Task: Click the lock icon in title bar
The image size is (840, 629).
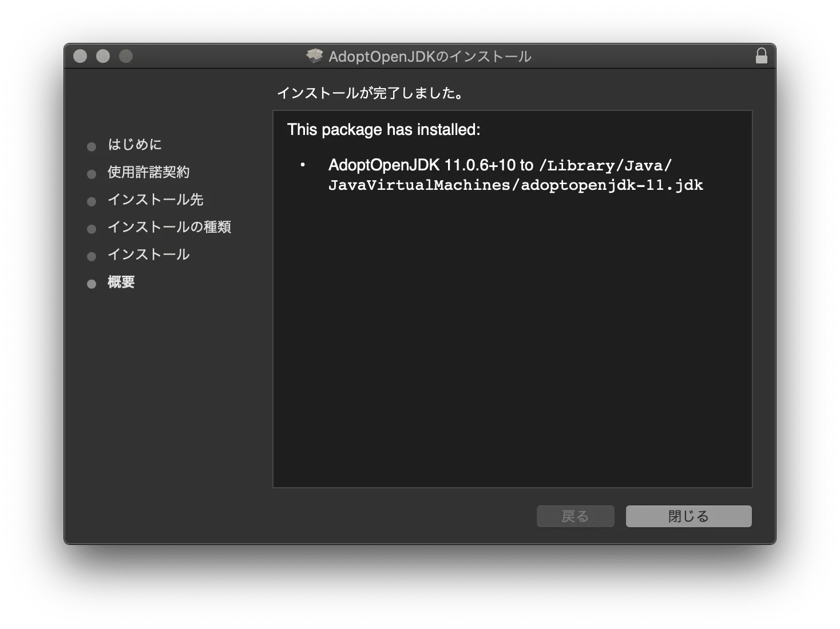Action: [x=761, y=55]
